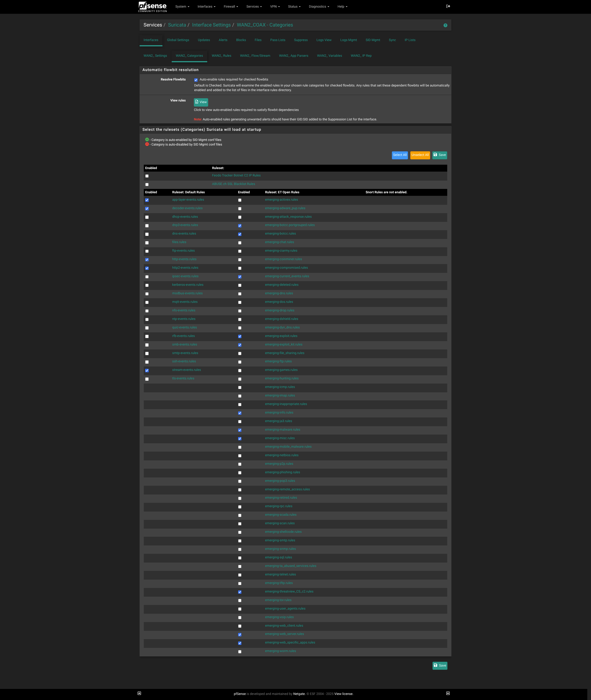Screen dimensions: 591x700
Task: Open WAN2_ App Parsers sub-tab
Action: coord(294,56)
